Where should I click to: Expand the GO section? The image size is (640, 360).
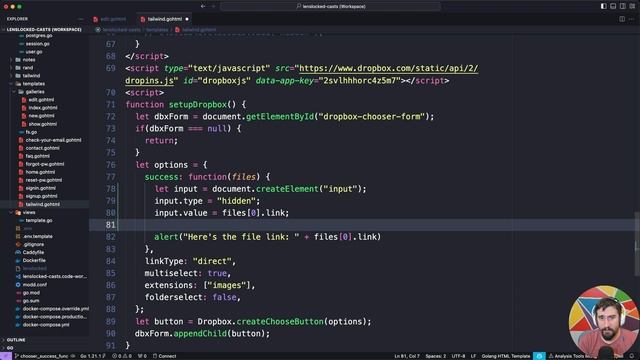tap(10, 348)
